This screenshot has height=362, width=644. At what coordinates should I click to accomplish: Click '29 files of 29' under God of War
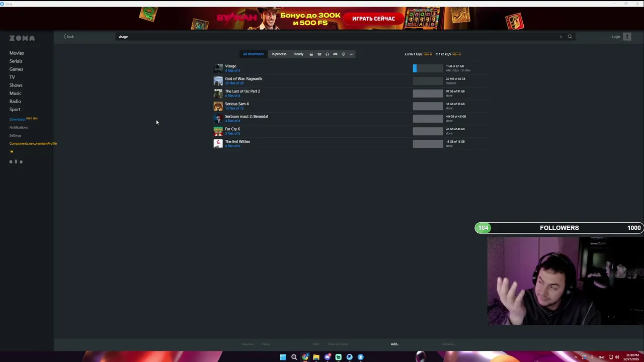(x=233, y=83)
